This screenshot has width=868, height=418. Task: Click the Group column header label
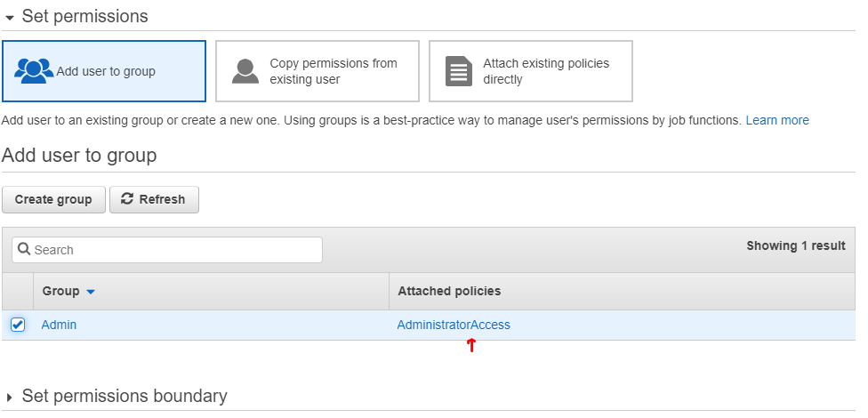[x=60, y=291]
